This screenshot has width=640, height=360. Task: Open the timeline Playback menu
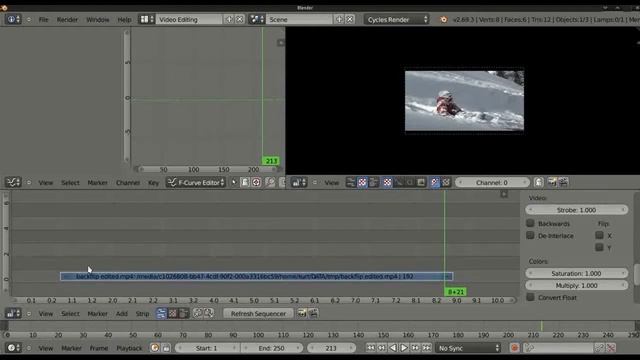click(x=129, y=348)
